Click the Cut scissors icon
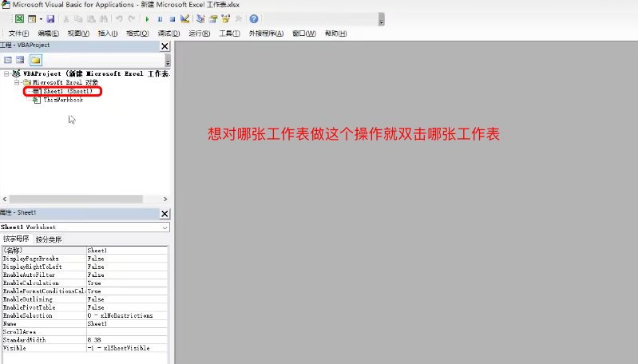This screenshot has height=364, width=638. tap(66, 18)
